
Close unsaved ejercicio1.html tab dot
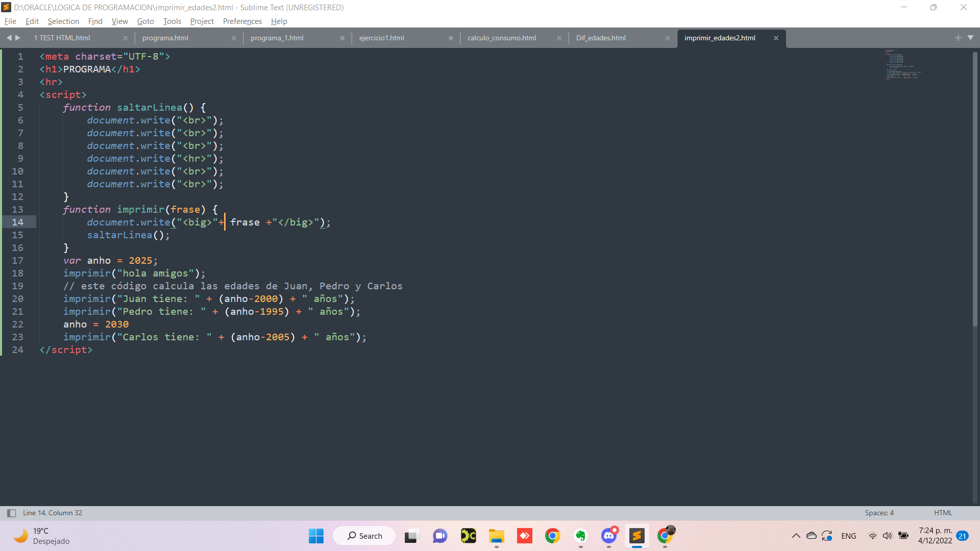pos(451,38)
